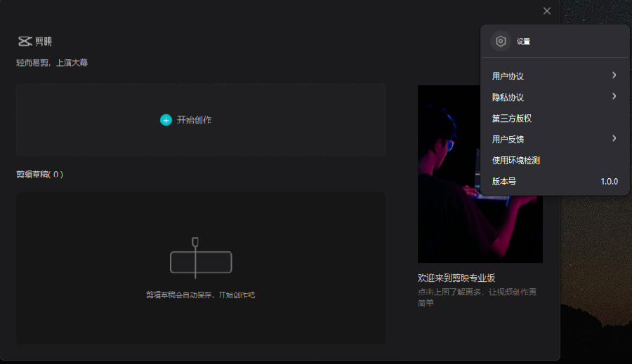The height and width of the screenshot is (364, 632).
Task: Click the 轻而易剪,上演大幕 slogan
Action: point(52,63)
